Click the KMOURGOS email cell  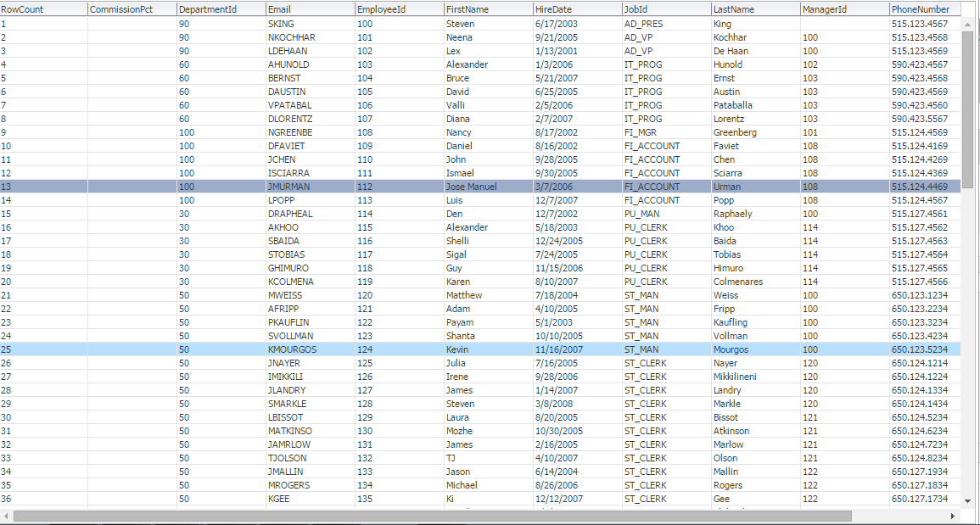(311, 349)
